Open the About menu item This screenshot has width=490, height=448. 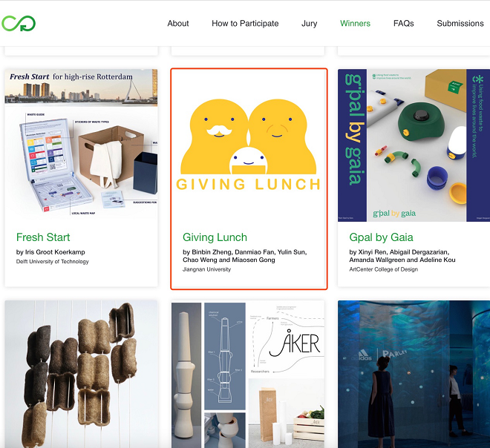tap(178, 24)
